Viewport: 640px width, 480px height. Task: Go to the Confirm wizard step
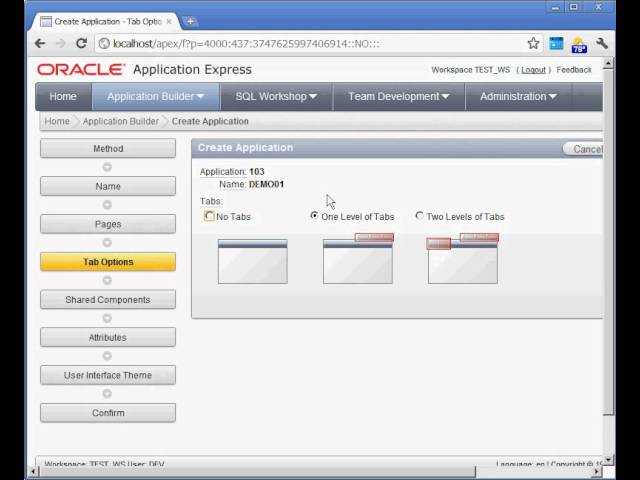pyautogui.click(x=108, y=413)
